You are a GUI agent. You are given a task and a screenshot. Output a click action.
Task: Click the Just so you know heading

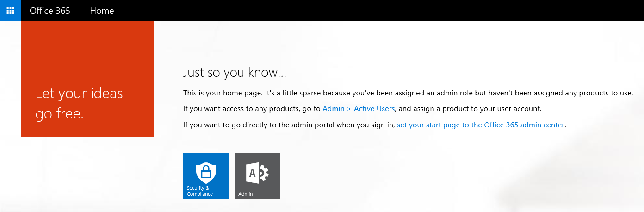click(x=235, y=73)
